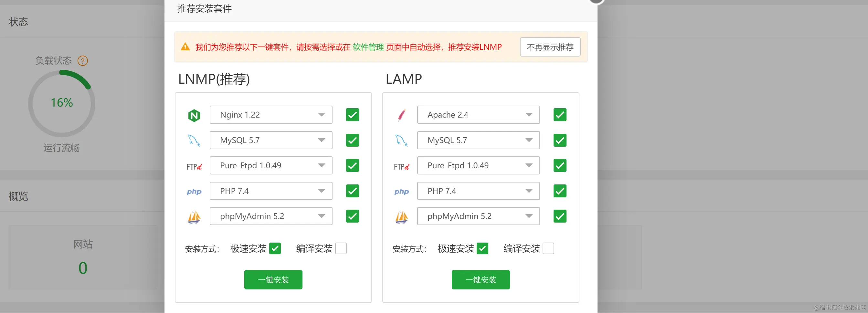This screenshot has height=313, width=868.
Task: Click the php logo in LAMP panel
Action: (402, 191)
